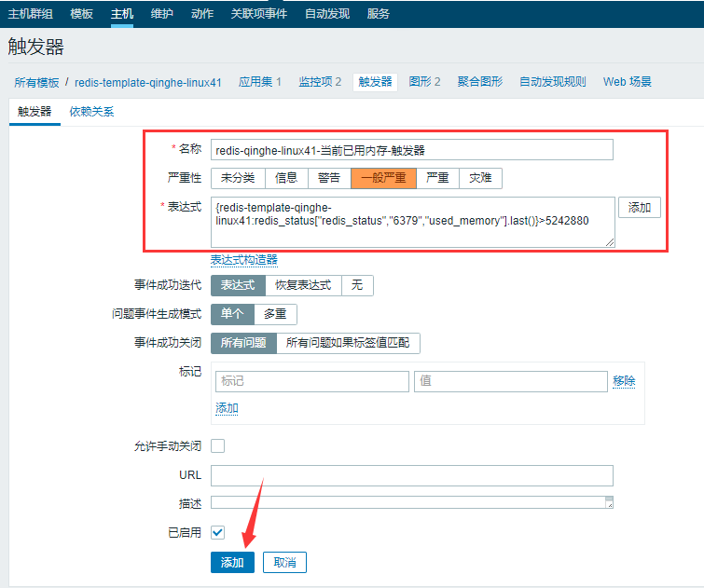Open 图形 2 link
Screen dimensions: 704x588
424,82
